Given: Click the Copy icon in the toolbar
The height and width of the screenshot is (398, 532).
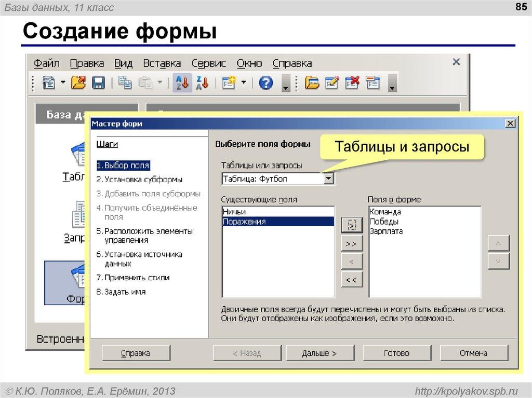Looking at the screenshot, I should [x=125, y=82].
